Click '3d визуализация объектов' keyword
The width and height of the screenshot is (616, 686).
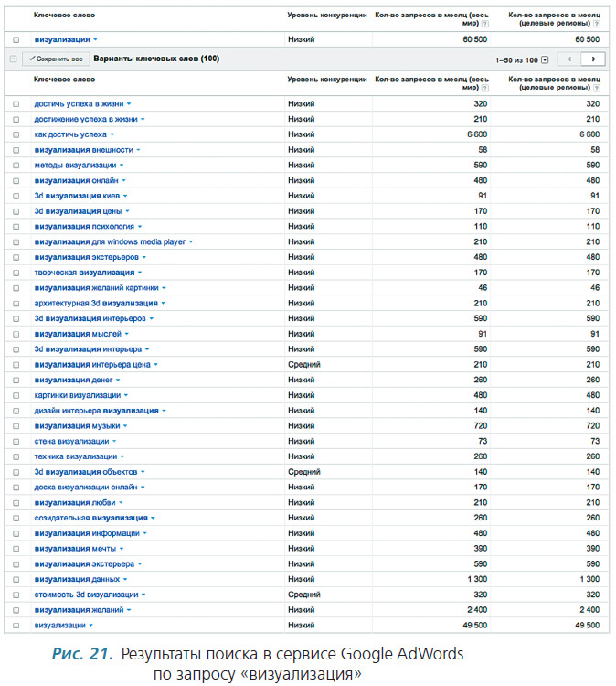86,472
